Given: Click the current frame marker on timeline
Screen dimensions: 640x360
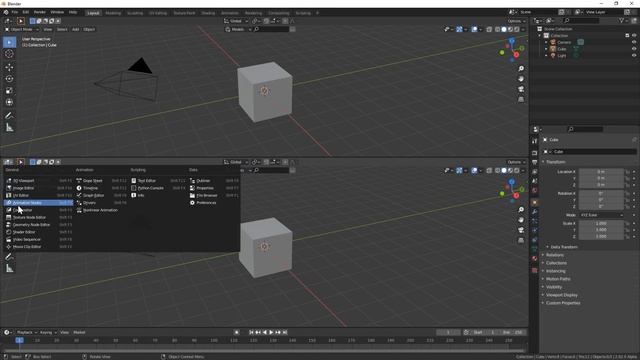Looking at the screenshot, I should coord(19,340).
